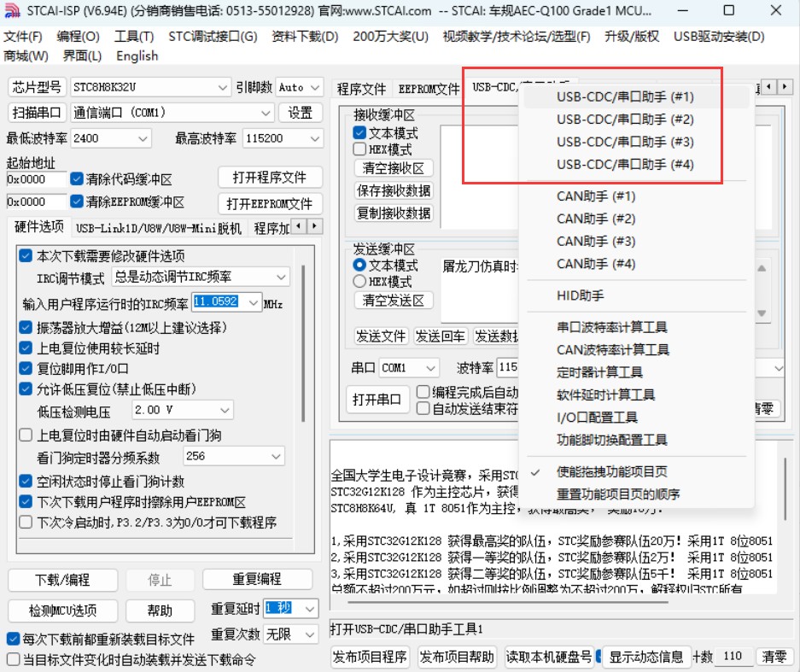The height and width of the screenshot is (672, 800).
Task: Open 看门狗定时器分频系数 256 dropdown
Action: point(234,456)
